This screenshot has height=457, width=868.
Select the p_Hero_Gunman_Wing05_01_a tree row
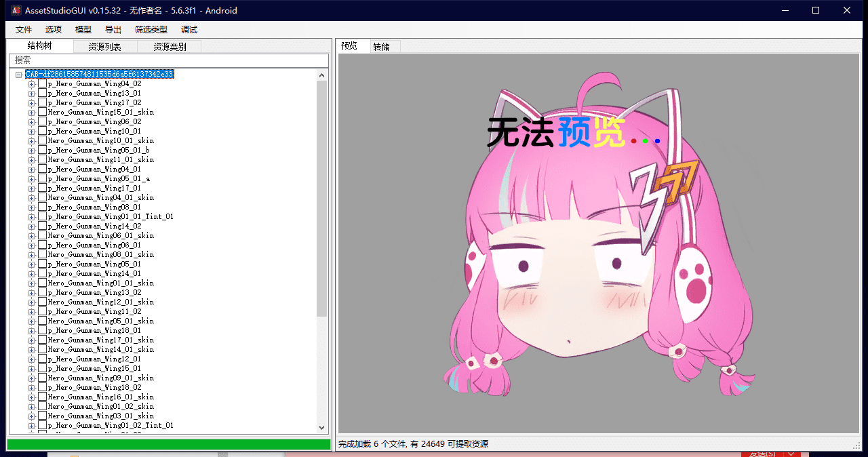99,179
